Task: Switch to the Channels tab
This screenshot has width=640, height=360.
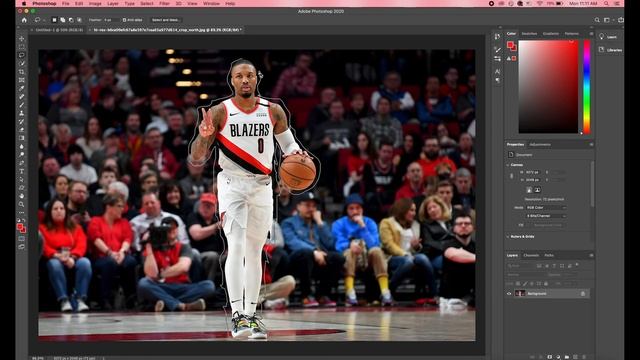Action: 531,255
